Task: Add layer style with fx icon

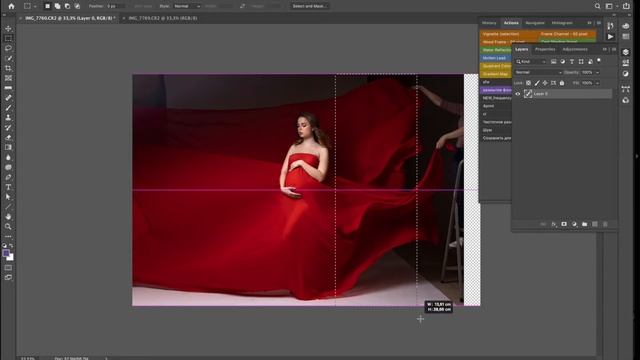Action: [x=554, y=224]
